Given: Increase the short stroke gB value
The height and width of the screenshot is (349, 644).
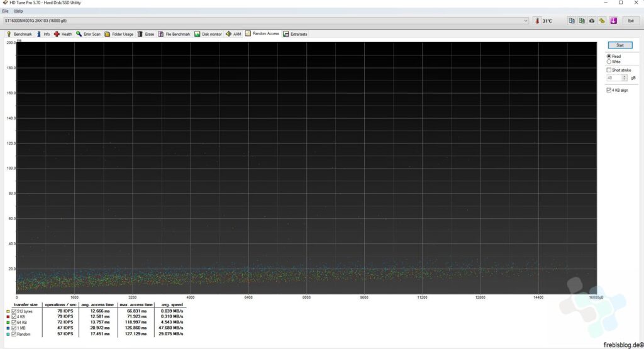Looking at the screenshot, I should coord(624,75).
